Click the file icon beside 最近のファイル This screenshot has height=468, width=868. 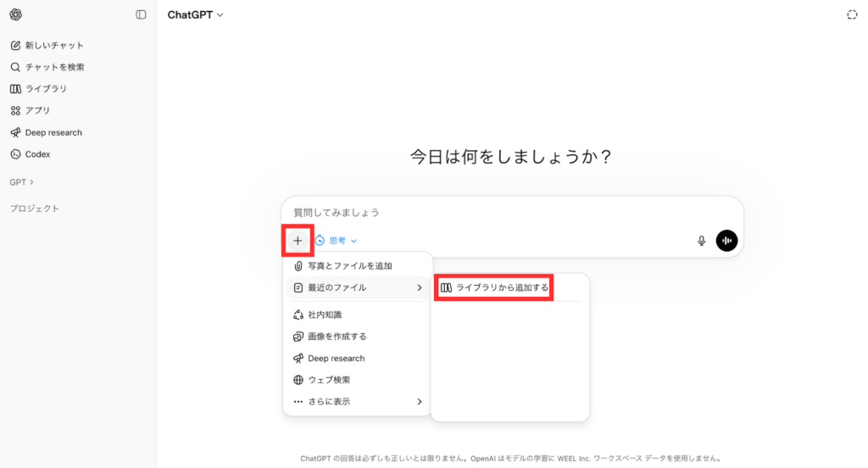point(298,287)
